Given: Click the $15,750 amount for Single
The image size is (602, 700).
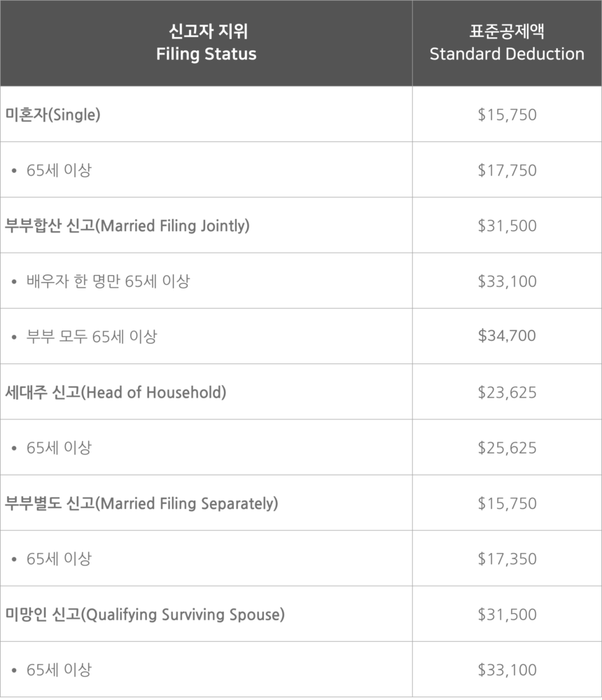Looking at the screenshot, I should coord(507,115).
